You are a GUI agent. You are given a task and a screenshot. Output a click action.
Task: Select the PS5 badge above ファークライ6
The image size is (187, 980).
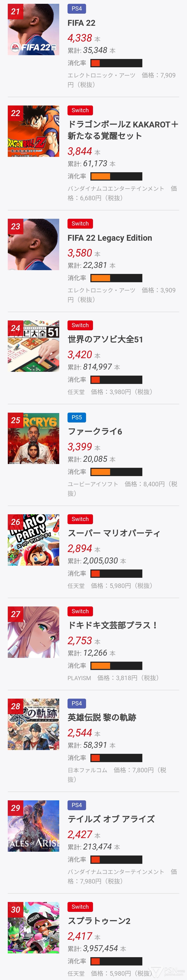(77, 417)
